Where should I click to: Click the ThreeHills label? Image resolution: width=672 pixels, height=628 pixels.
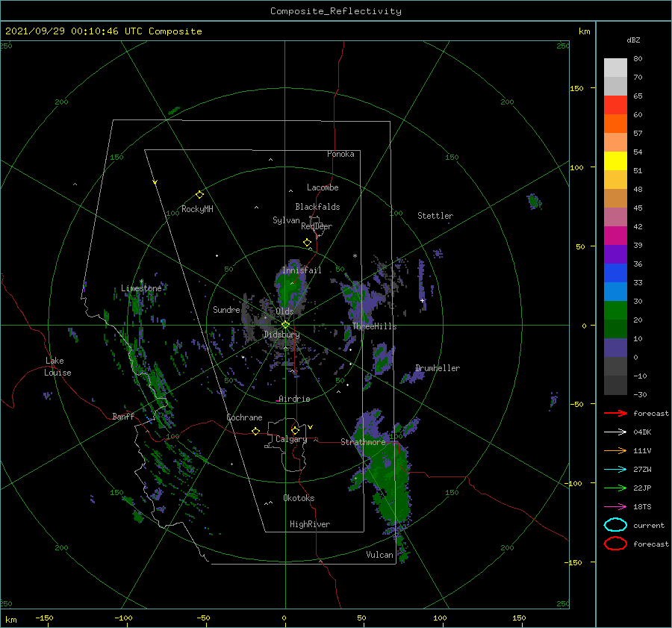point(374,326)
